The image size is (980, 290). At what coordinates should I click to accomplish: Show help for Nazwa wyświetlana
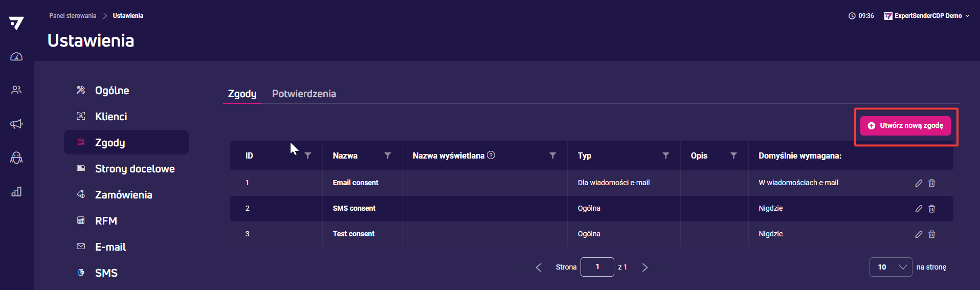pyautogui.click(x=491, y=155)
